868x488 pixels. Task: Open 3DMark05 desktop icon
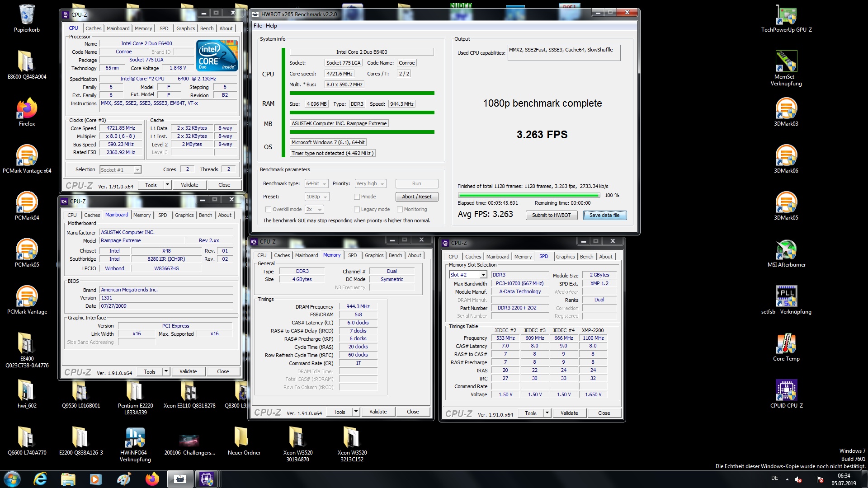(786, 206)
